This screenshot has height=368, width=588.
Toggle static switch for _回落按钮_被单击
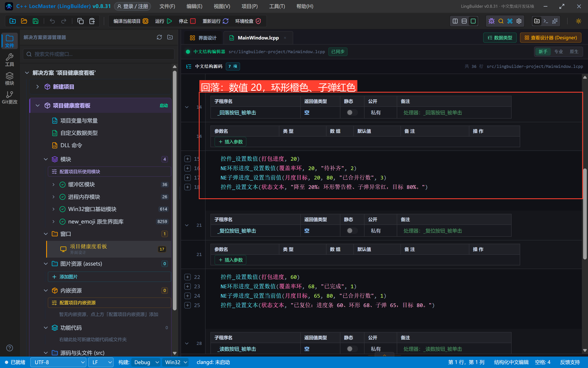click(352, 112)
